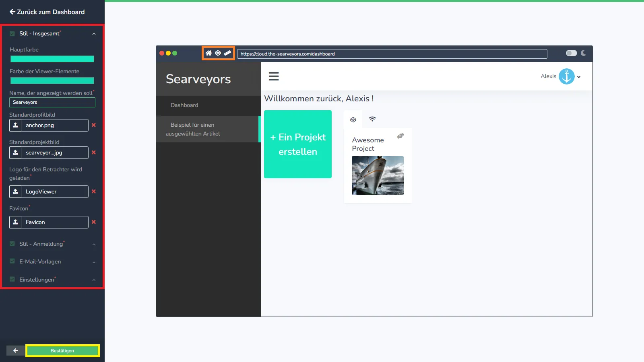This screenshot has width=644, height=362.
Task: Click the home icon in preview toolbar
Action: coord(208,53)
